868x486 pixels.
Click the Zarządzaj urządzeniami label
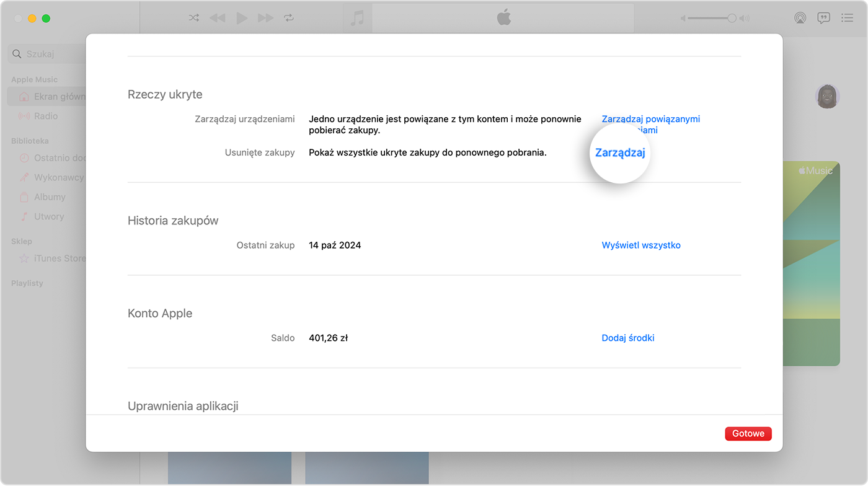(x=245, y=119)
